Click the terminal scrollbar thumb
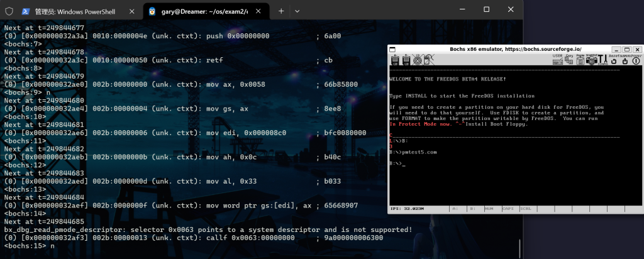644x259 pixels. [x=519, y=248]
